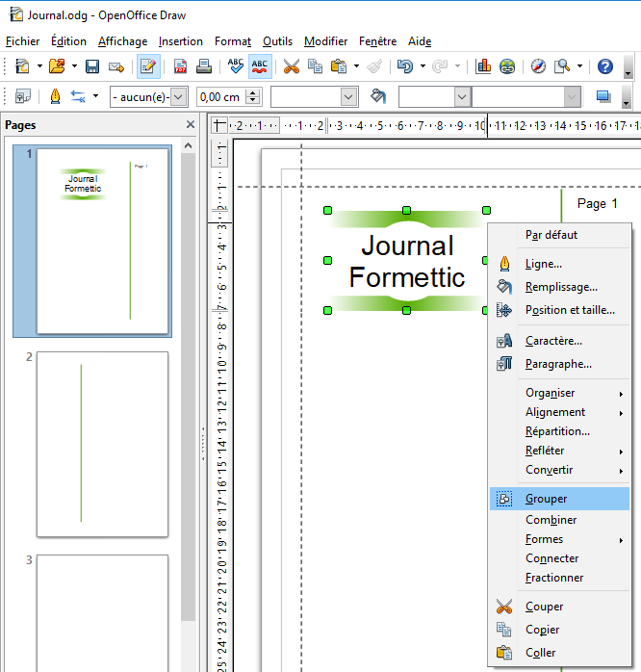
Task: Expand the Alignement submenu
Action: 559,412
